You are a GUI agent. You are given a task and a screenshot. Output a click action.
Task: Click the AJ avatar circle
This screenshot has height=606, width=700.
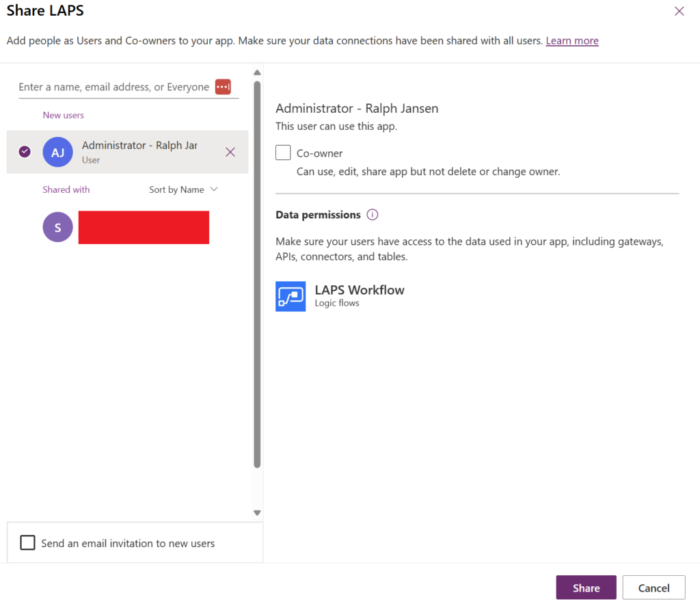click(57, 152)
